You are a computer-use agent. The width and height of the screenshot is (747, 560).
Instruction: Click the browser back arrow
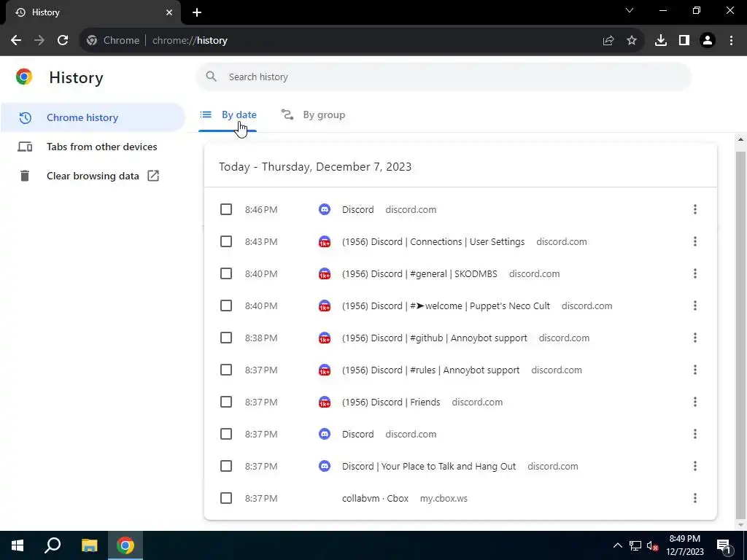16,41
